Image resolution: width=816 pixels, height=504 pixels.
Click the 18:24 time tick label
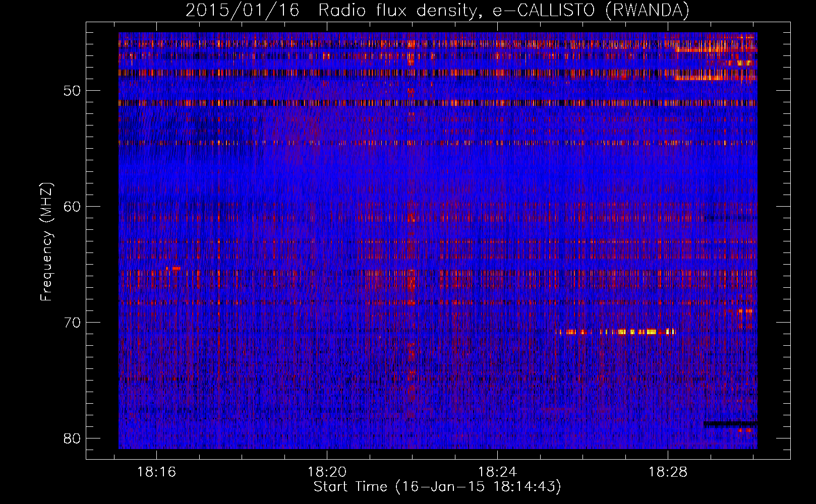(498, 472)
